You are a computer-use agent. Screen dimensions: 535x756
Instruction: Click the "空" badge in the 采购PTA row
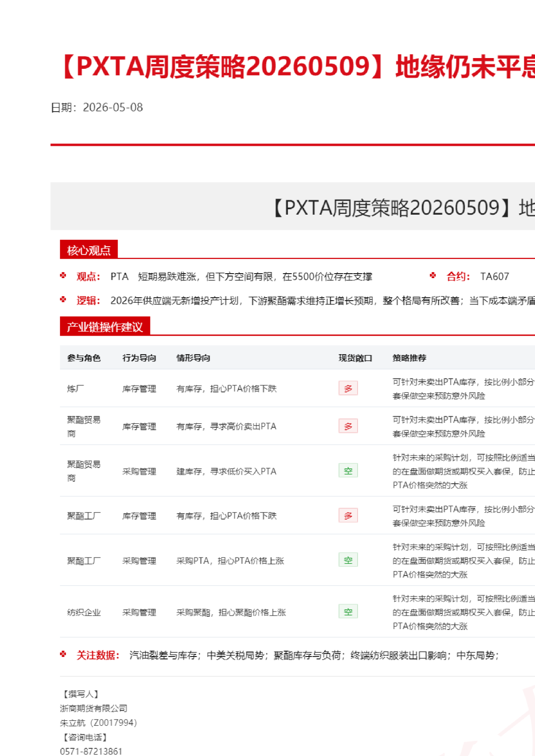348,560
